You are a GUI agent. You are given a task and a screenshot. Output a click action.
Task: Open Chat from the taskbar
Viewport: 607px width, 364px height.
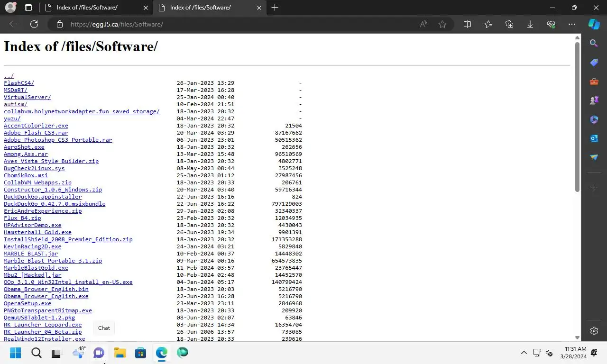pos(99,353)
